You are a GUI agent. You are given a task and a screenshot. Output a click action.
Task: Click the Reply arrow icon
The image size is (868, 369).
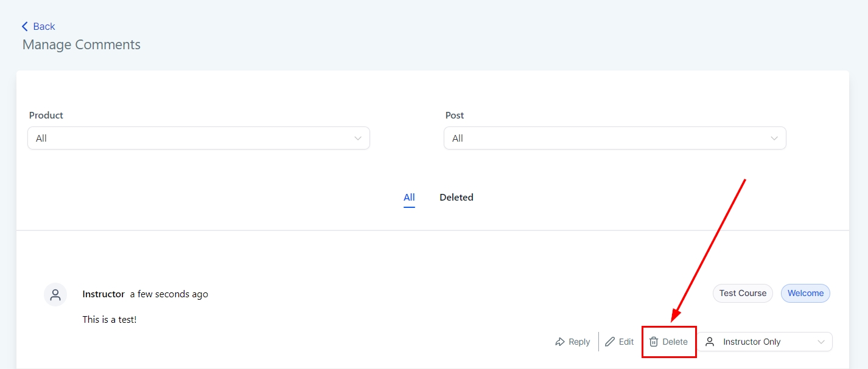click(x=560, y=342)
